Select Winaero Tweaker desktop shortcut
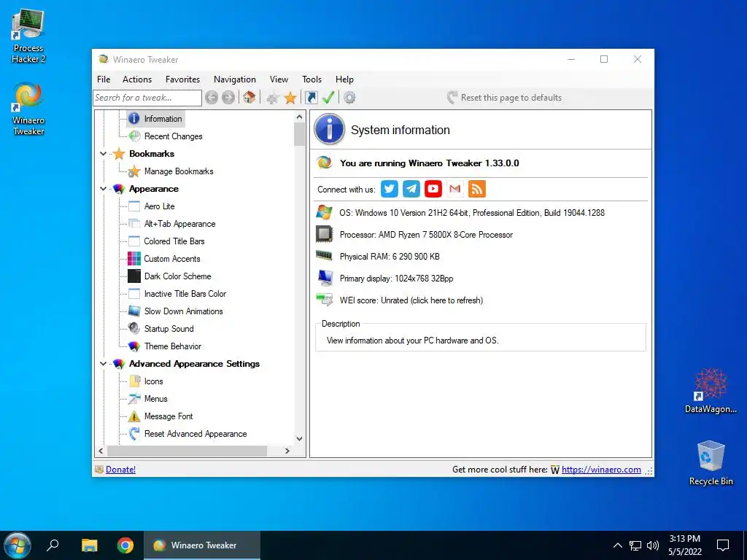Image resolution: width=747 pixels, height=560 pixels. tap(28, 109)
